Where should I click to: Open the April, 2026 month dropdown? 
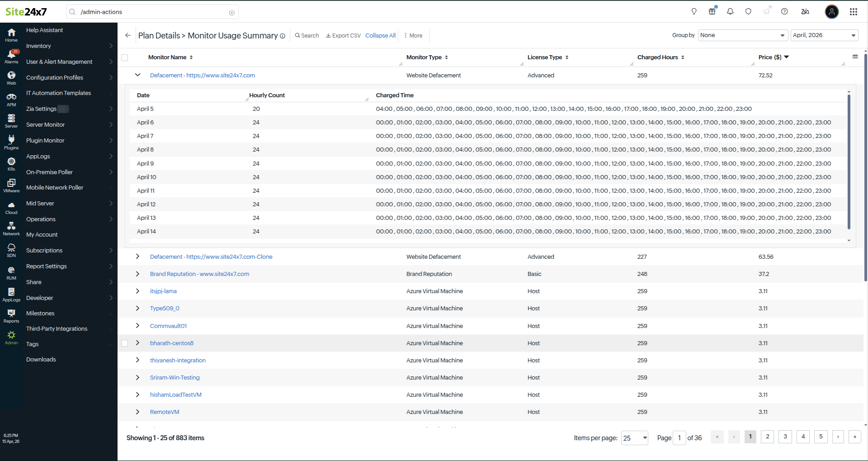[824, 35]
